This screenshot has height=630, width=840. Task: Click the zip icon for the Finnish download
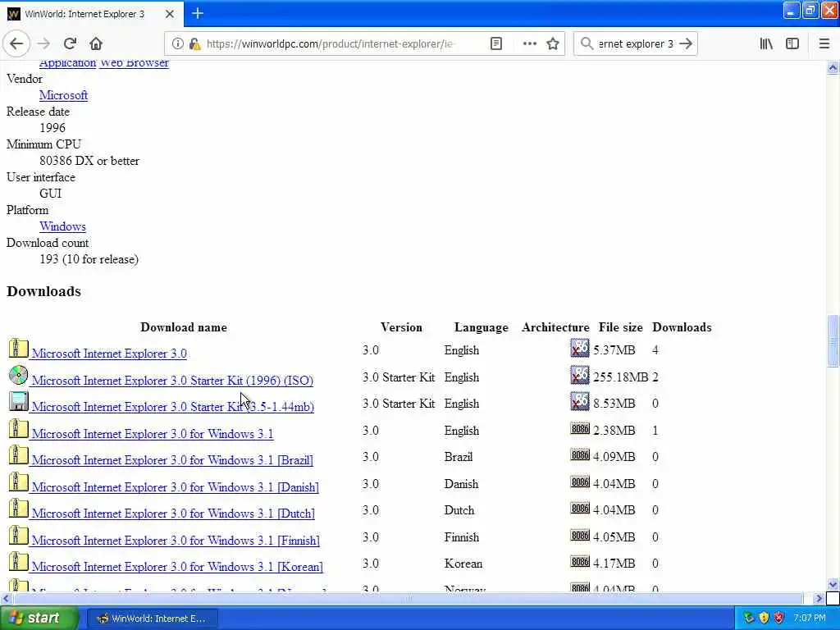pyautogui.click(x=18, y=535)
